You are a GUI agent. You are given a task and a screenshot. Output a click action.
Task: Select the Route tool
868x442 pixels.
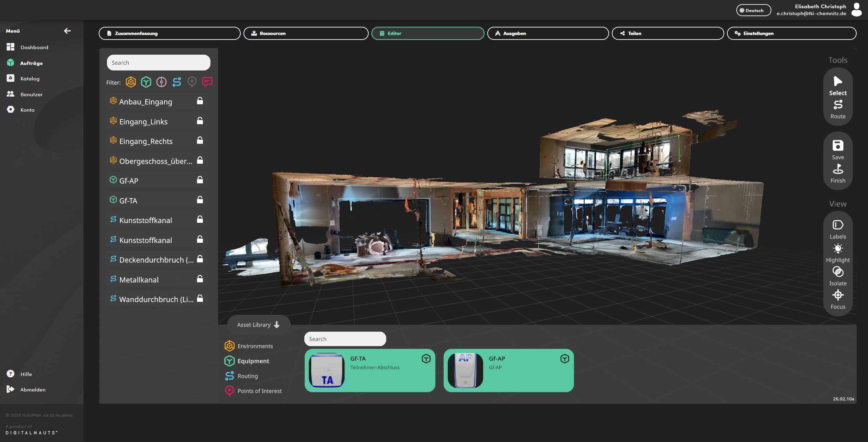[x=838, y=104]
